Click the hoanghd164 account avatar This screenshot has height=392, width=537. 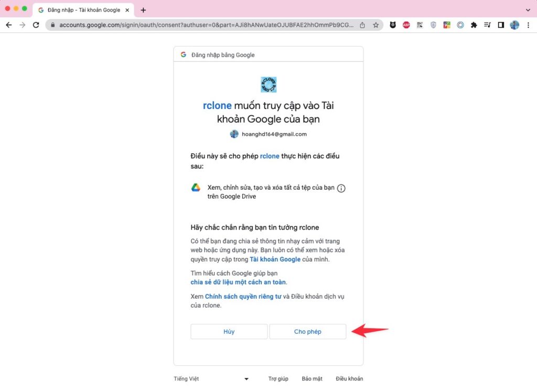tap(234, 134)
